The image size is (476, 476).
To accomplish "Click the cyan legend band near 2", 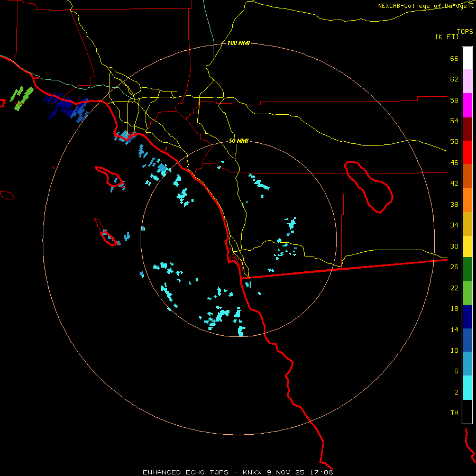I will (x=467, y=388).
